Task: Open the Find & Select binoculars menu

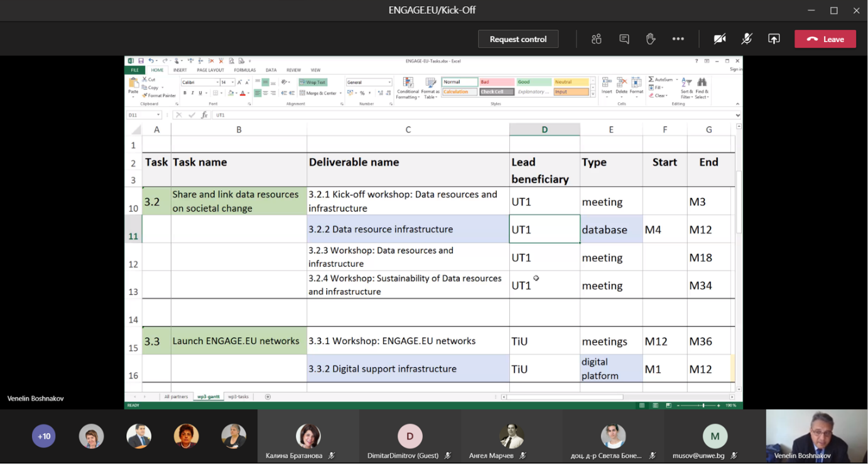Action: pyautogui.click(x=702, y=88)
